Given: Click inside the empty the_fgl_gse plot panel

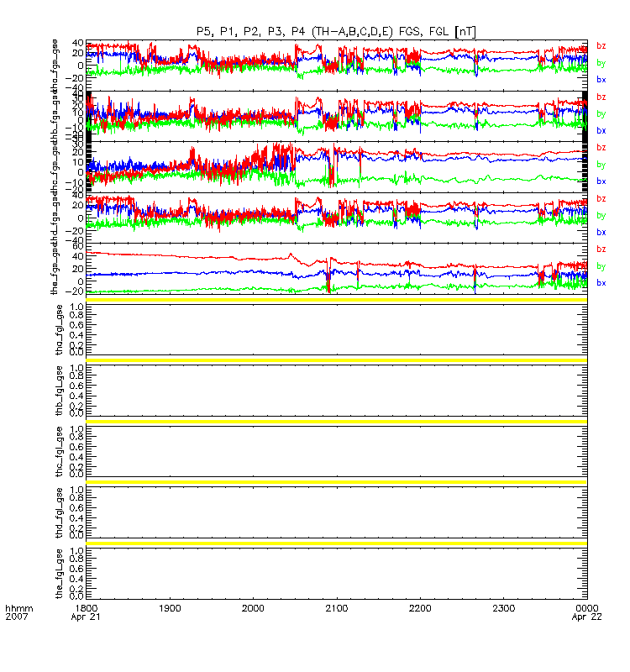Looking at the screenshot, I should point(337,574).
